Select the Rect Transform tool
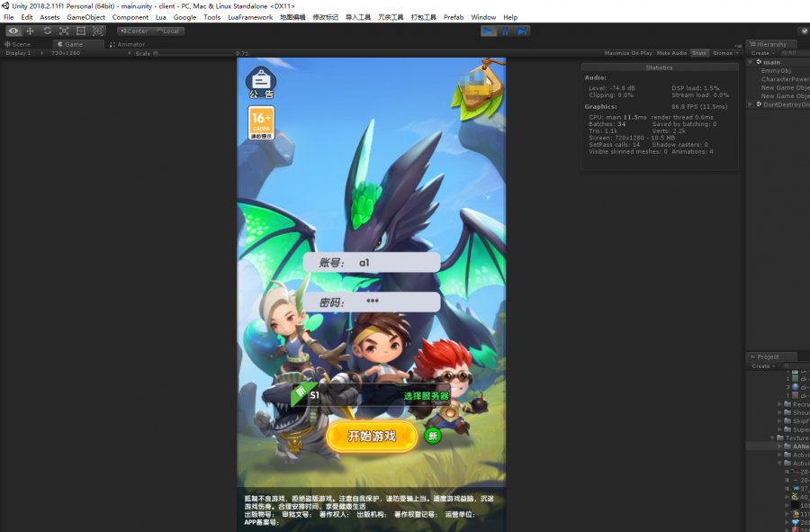 point(81,31)
